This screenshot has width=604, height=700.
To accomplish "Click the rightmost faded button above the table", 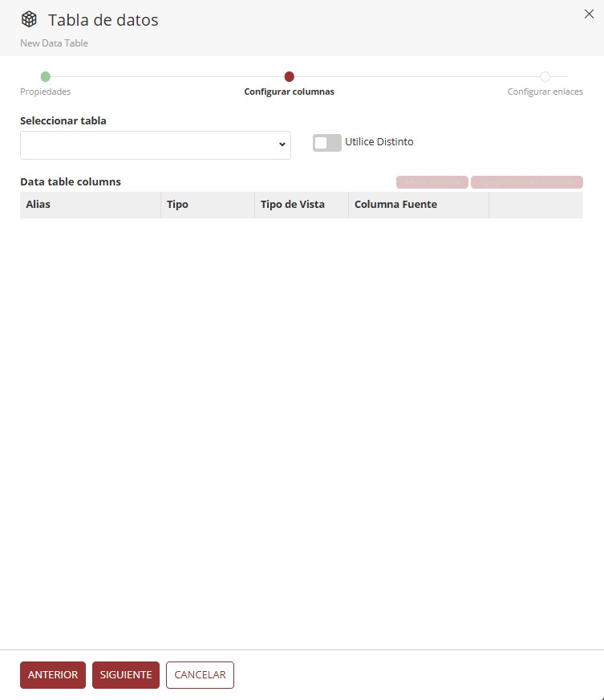I will tap(526, 182).
